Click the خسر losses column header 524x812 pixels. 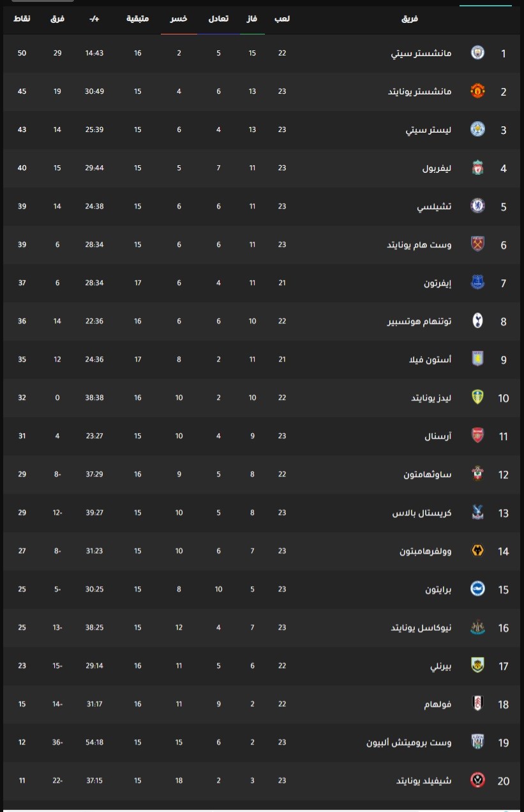pos(179,19)
